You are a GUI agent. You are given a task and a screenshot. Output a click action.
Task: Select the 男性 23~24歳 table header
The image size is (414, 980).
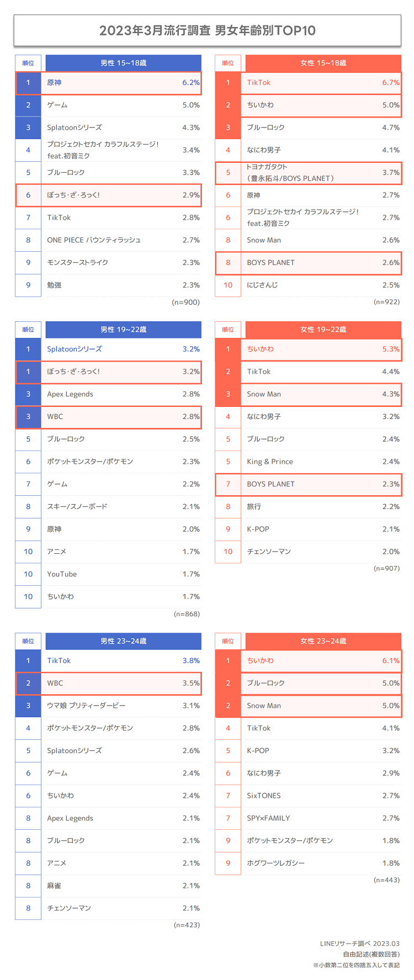[123, 641]
